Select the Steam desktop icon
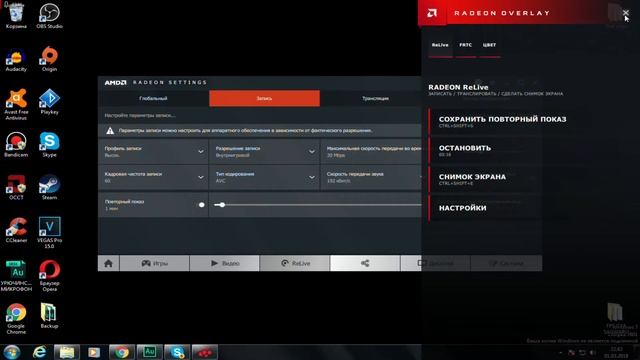 49,188
